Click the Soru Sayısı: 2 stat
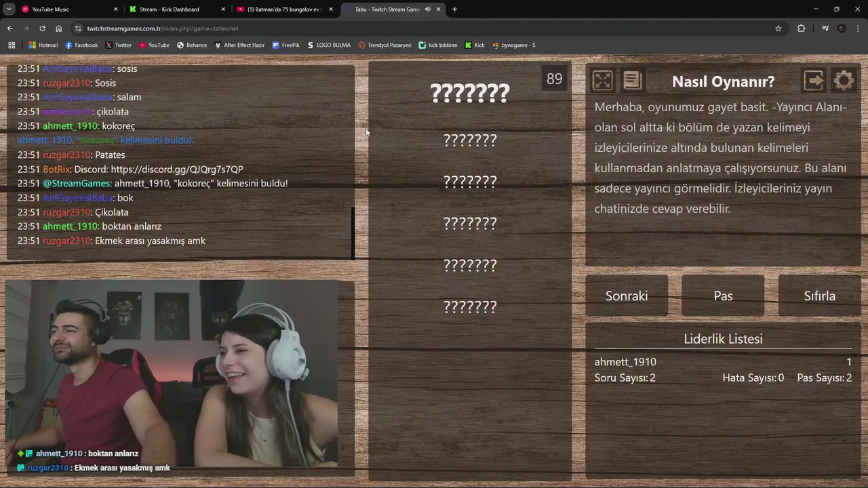The height and width of the screenshot is (488, 868). point(625,378)
